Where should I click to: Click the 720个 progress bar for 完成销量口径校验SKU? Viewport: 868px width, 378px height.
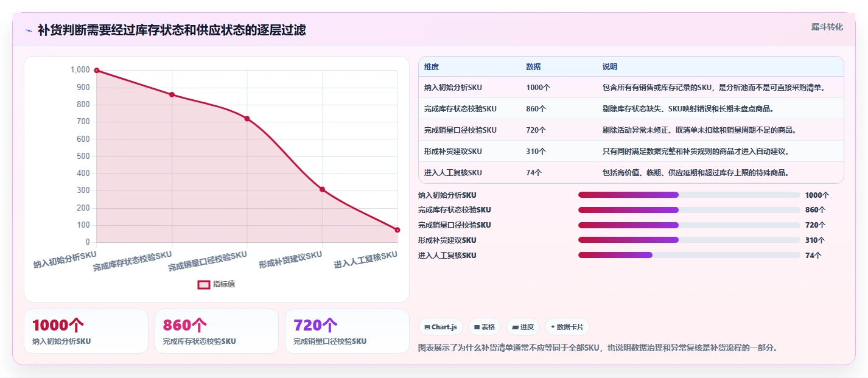pos(689,225)
